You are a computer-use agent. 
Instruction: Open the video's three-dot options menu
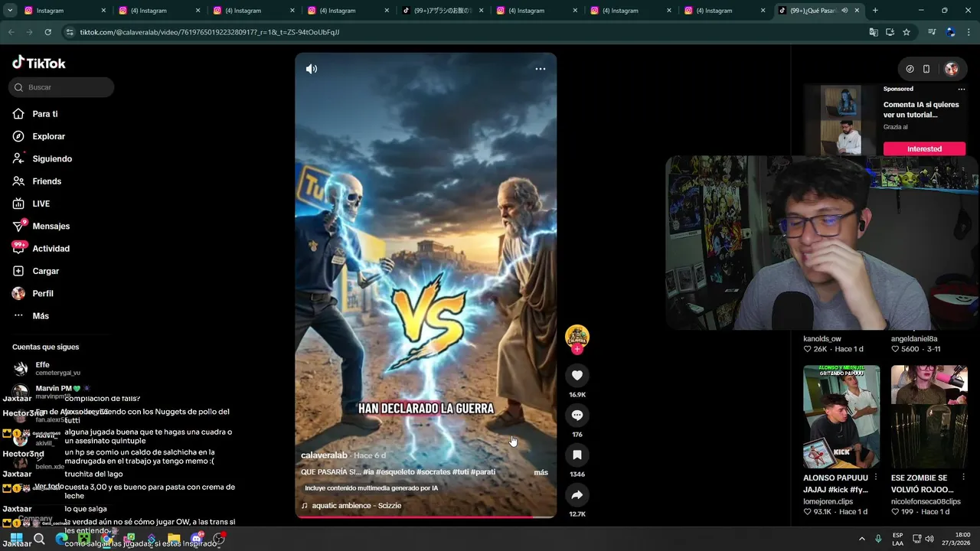541,69
